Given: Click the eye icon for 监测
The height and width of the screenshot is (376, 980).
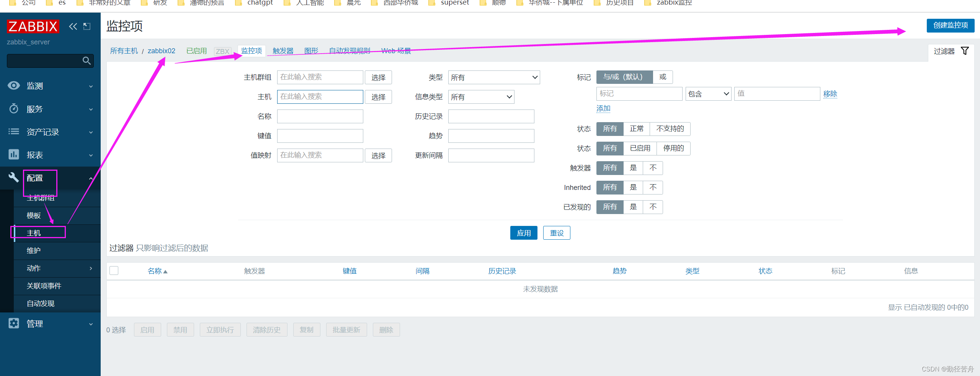Looking at the screenshot, I should click(14, 85).
